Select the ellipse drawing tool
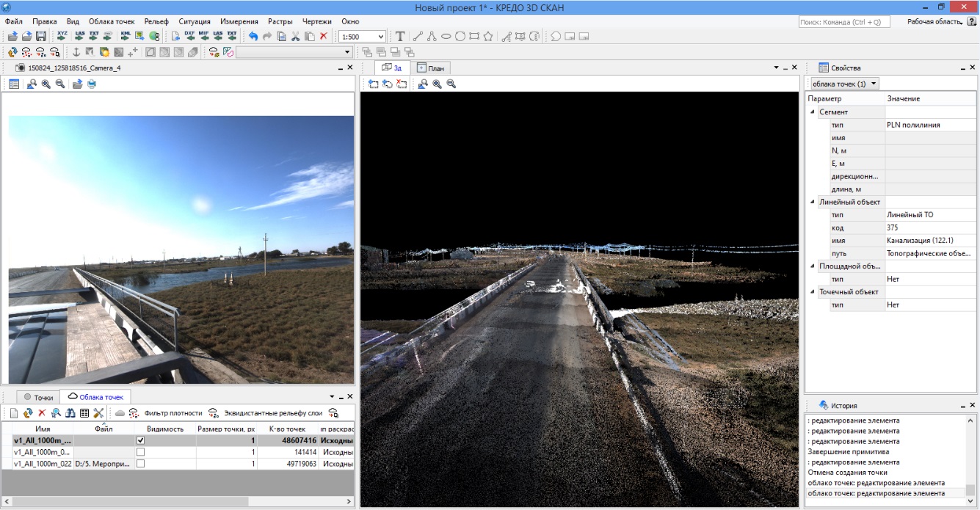This screenshot has height=510, width=980. [x=446, y=36]
